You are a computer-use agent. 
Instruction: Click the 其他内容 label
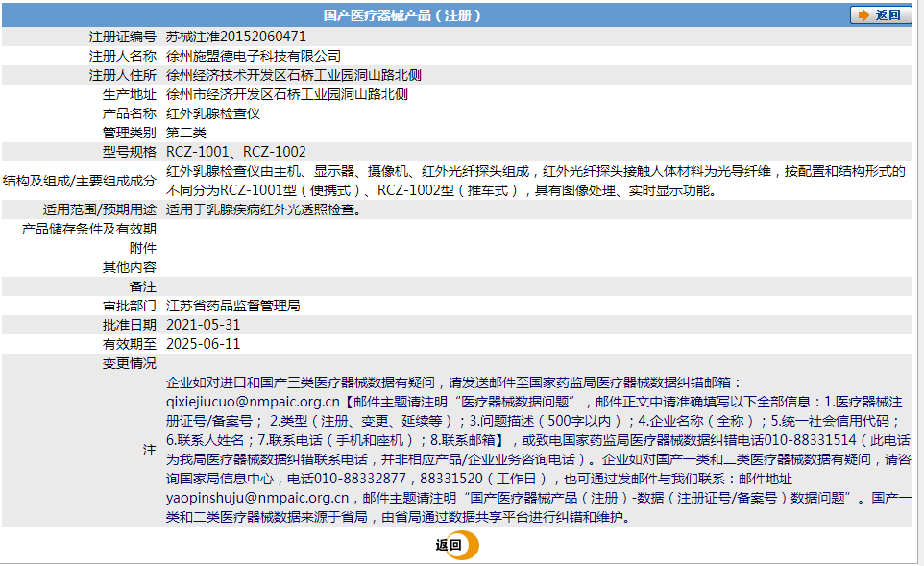click(x=130, y=267)
